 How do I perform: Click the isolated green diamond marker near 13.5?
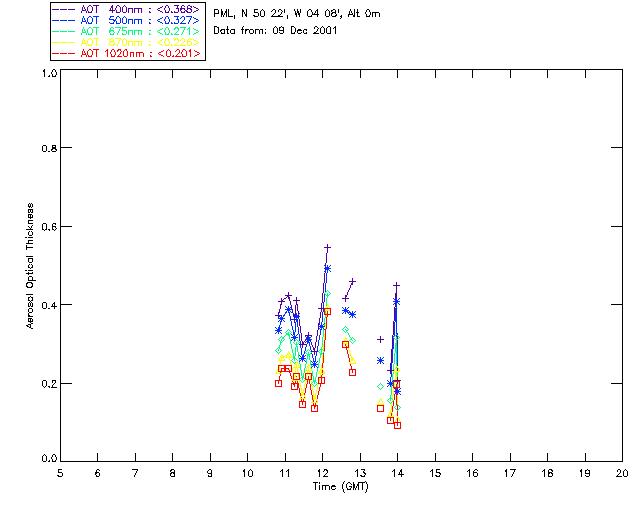click(380, 386)
